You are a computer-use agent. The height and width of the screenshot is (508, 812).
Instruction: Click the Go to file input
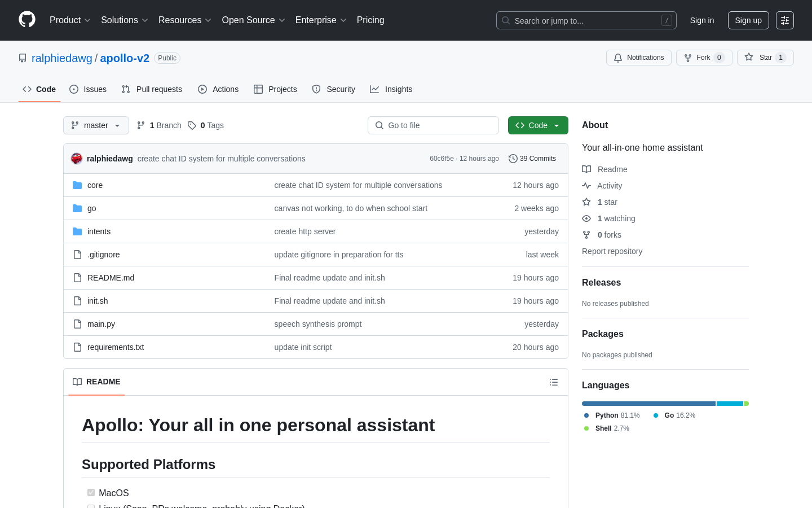tap(433, 125)
